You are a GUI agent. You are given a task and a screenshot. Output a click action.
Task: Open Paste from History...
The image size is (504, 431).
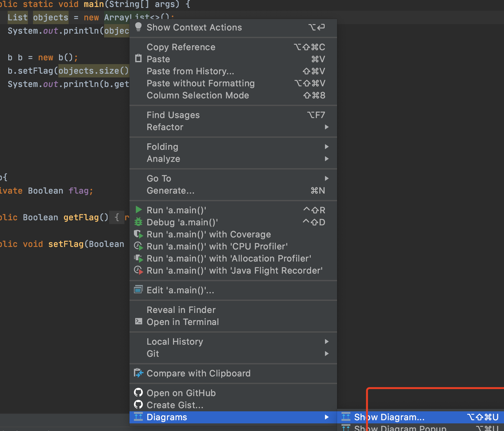click(x=233, y=71)
